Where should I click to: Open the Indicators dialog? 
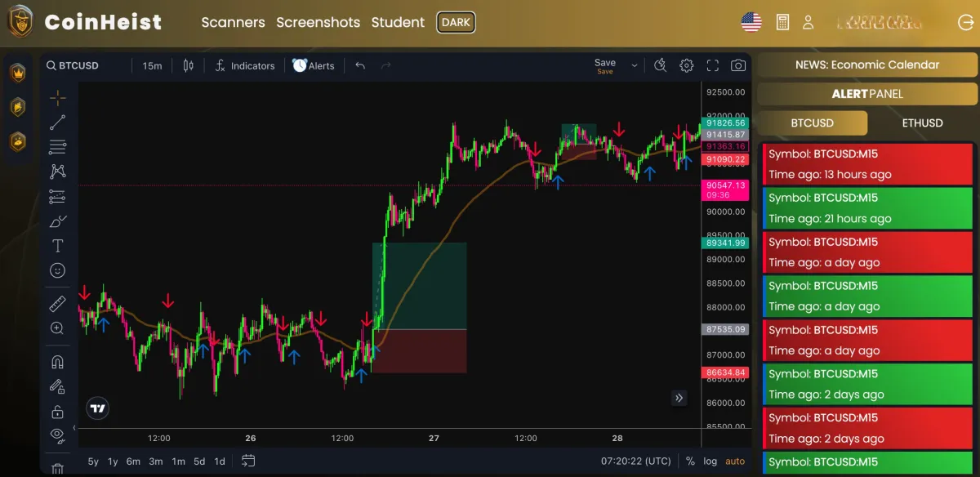[245, 65]
